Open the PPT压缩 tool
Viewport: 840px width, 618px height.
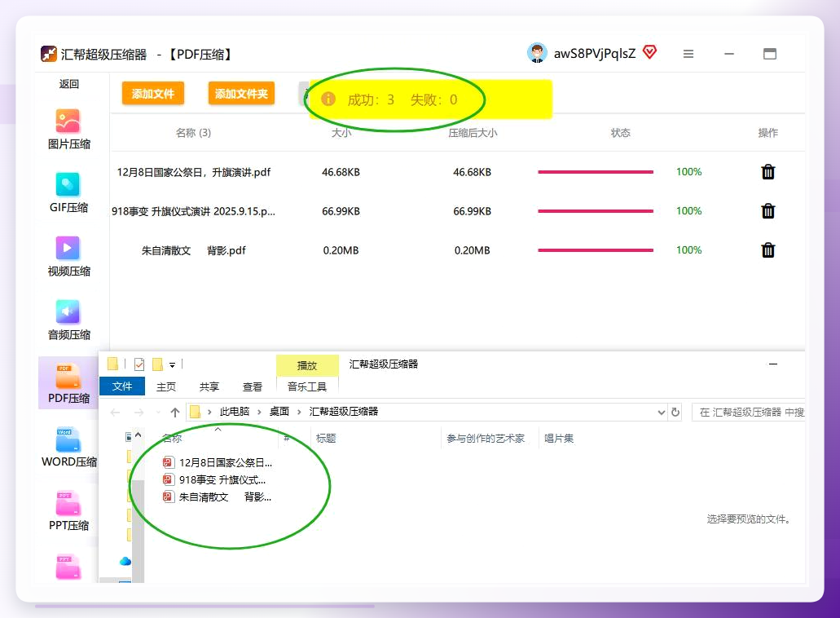coord(68,510)
